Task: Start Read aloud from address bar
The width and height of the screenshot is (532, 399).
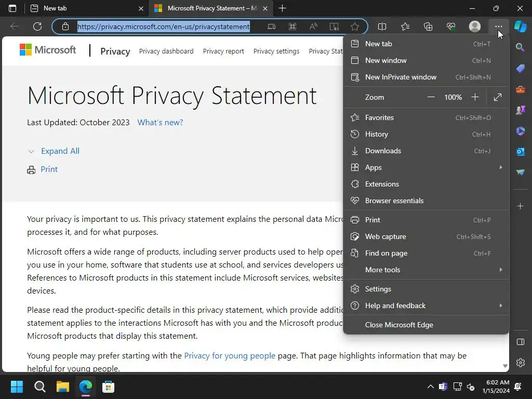Action: (x=313, y=26)
